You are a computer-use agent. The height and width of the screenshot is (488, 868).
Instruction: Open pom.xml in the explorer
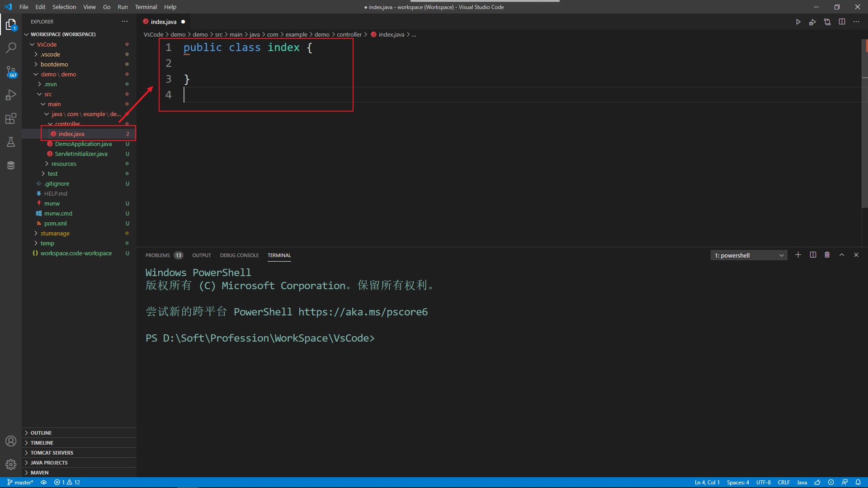55,224
